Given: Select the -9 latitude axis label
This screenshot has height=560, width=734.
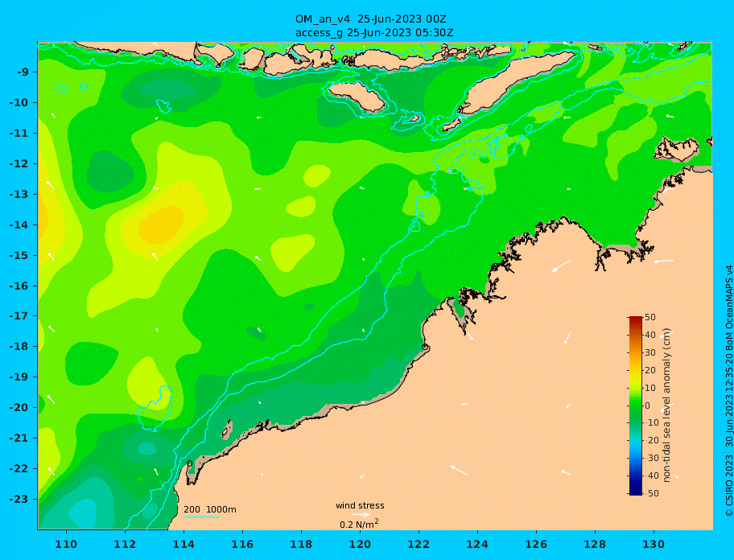Looking at the screenshot, I should point(23,72).
